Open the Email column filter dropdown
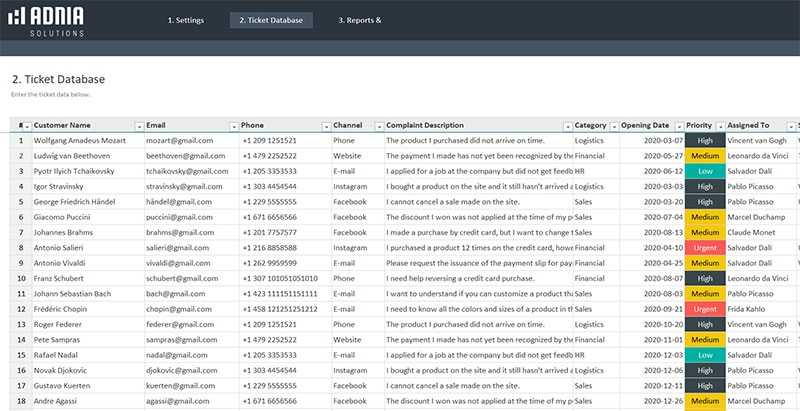Image resolution: width=800 pixels, height=411 pixels. click(x=233, y=126)
